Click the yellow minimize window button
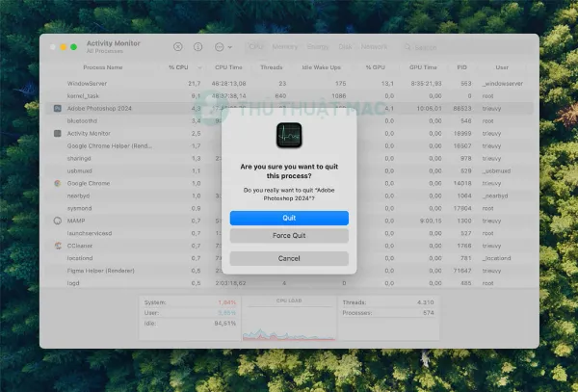Viewport: 578px width, 392px height. (63, 47)
